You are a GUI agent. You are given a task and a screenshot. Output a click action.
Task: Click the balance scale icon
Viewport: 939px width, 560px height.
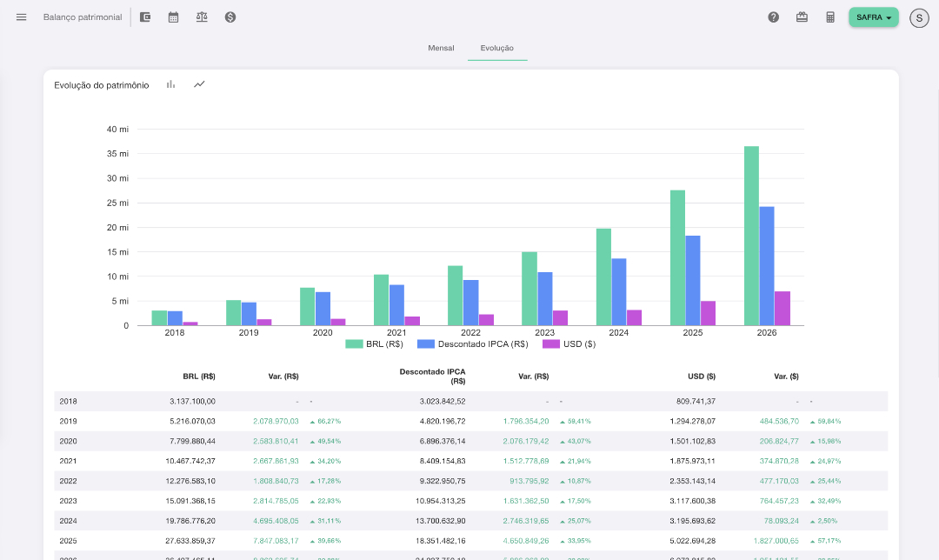202,17
